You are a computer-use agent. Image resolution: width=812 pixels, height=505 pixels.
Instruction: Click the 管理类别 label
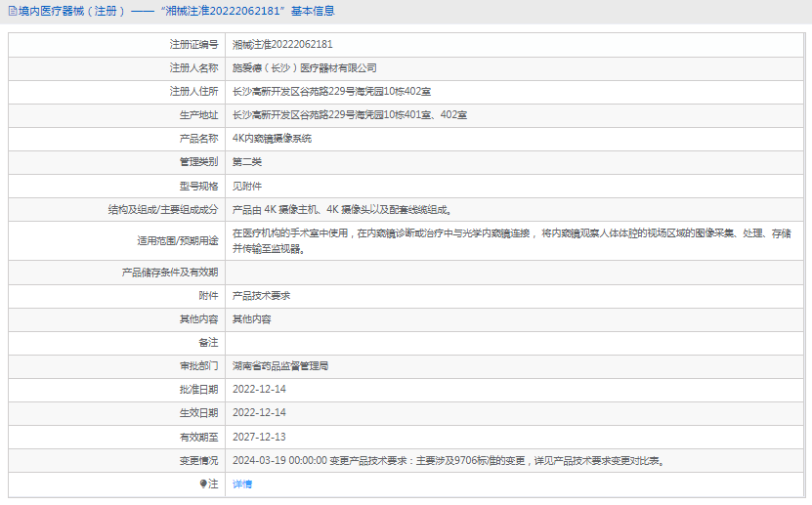click(x=199, y=162)
